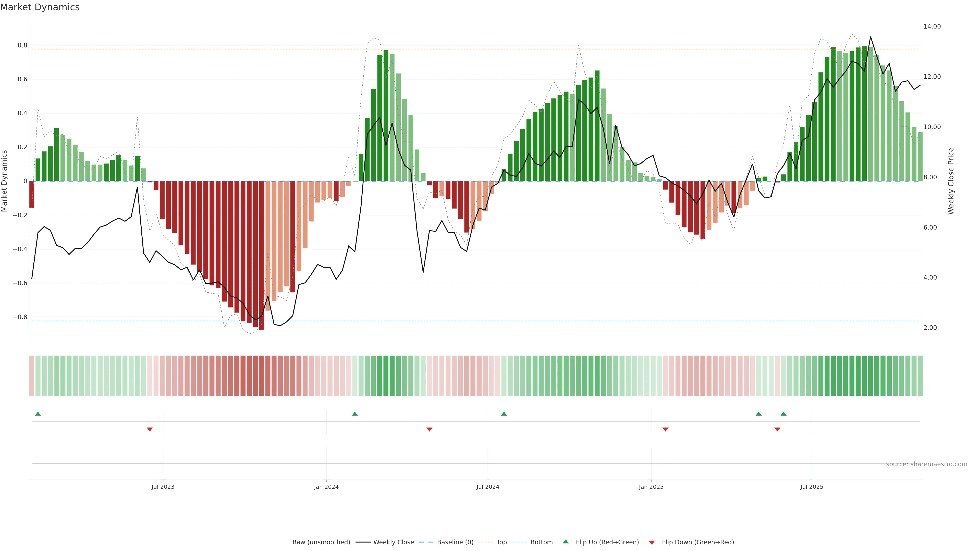
Task: Toggle the Bottom threshold legend entry
Action: [541, 542]
